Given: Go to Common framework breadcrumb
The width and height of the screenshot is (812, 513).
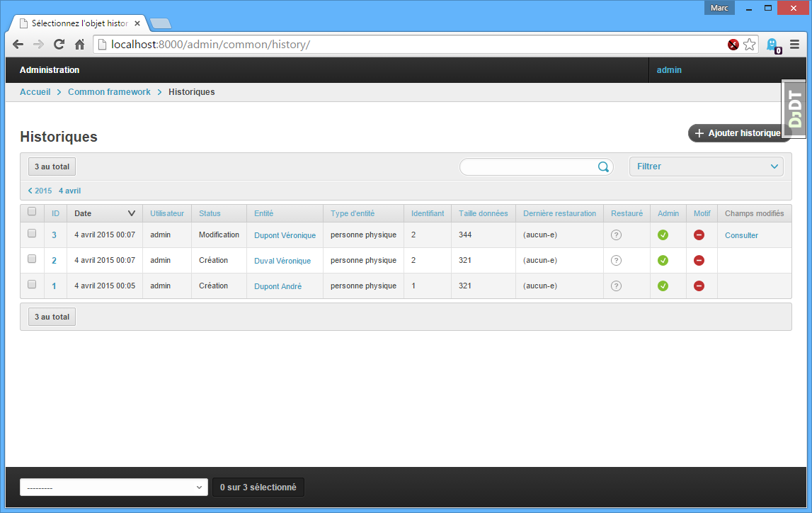Looking at the screenshot, I should (x=109, y=92).
